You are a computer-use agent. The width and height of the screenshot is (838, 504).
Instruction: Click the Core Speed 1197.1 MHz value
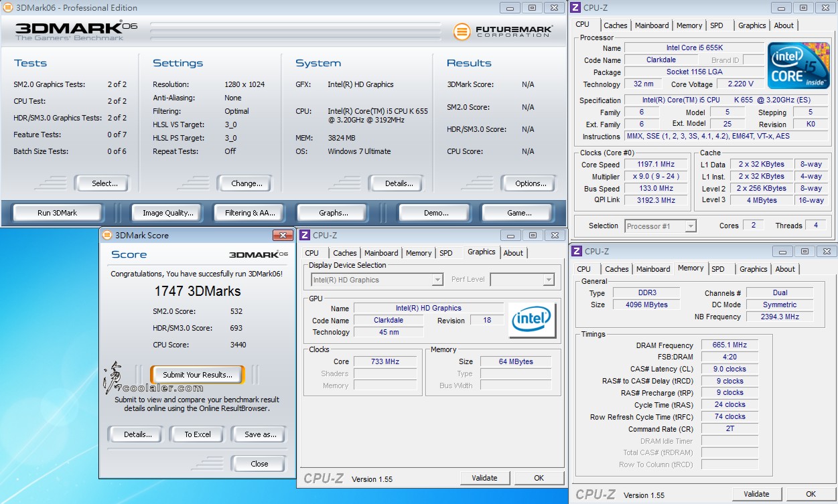(657, 164)
